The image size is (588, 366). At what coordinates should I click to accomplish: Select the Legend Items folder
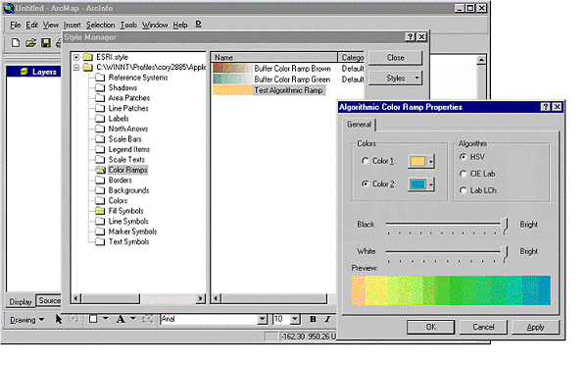click(x=129, y=149)
